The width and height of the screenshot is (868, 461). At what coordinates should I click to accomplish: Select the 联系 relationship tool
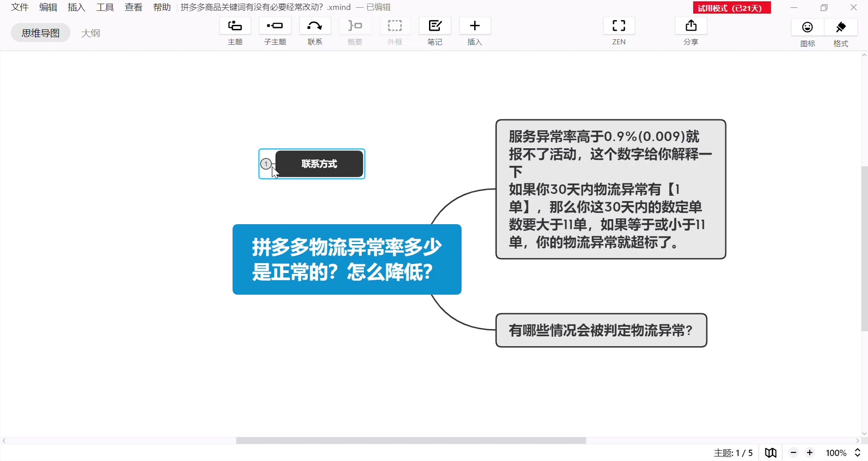click(x=315, y=26)
